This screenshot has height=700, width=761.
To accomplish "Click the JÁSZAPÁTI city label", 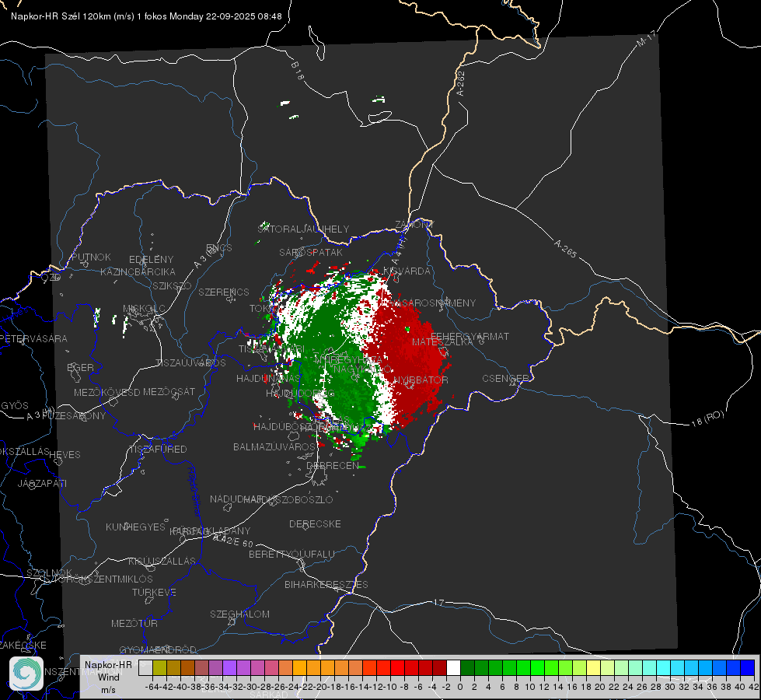I will coord(42,483).
